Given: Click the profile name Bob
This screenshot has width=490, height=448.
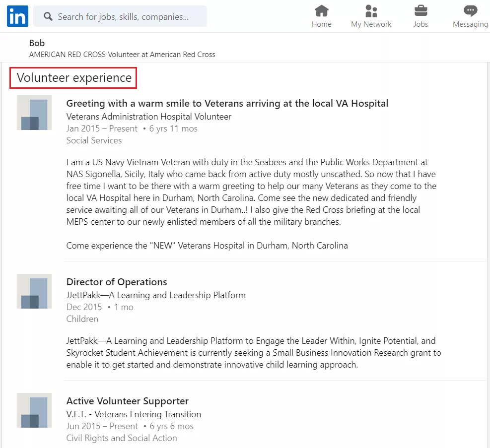Looking at the screenshot, I should 37,43.
